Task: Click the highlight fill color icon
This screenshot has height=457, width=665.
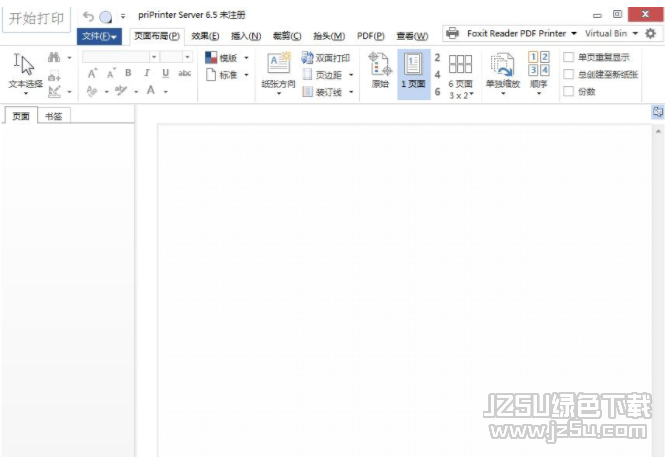Action: coord(92,91)
